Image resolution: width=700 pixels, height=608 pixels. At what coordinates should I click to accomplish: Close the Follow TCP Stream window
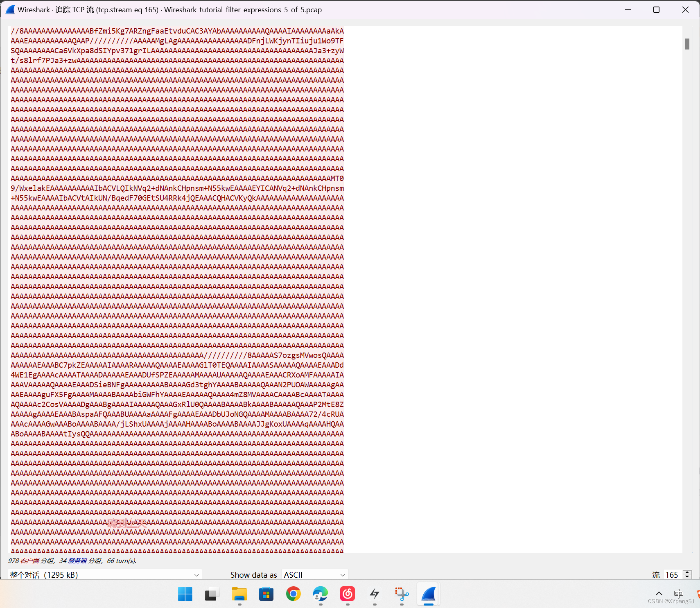pyautogui.click(x=685, y=9)
